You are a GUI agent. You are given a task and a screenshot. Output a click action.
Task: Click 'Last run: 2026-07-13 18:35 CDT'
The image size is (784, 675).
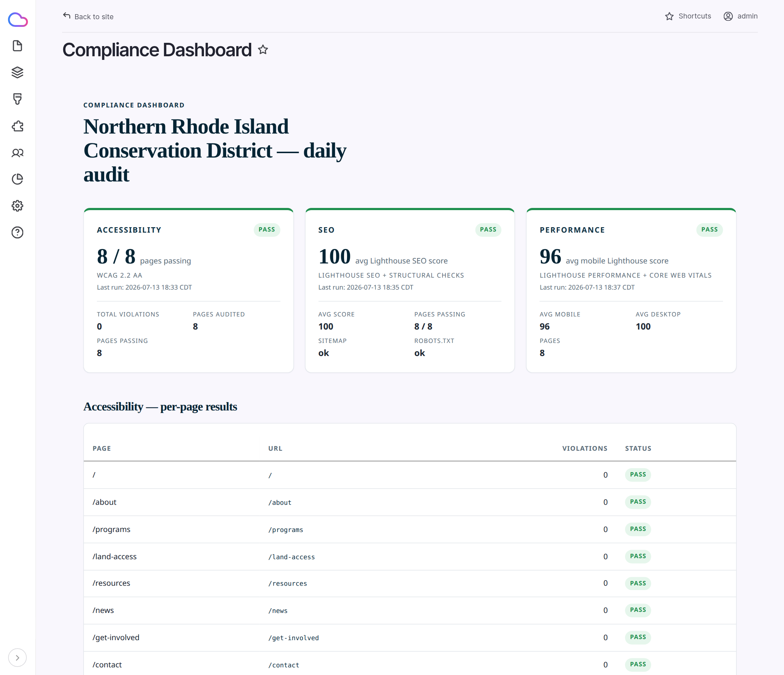point(366,287)
